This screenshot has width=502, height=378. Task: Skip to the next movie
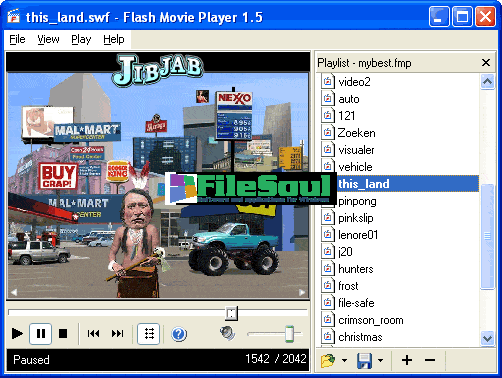point(117,334)
